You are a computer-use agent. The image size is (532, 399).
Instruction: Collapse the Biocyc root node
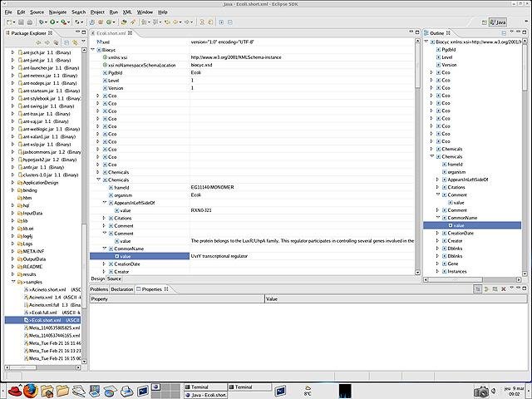93,50
